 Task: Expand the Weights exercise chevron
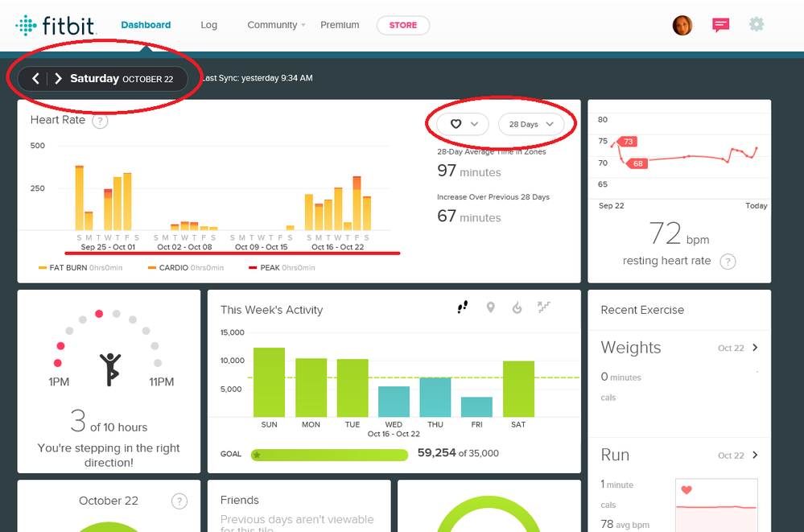pyautogui.click(x=755, y=348)
